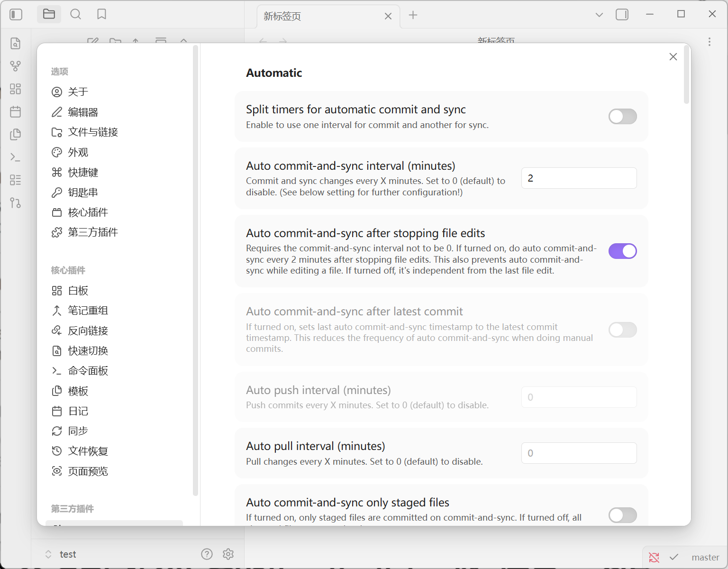Click the Auto pull interval input field
The width and height of the screenshot is (728, 569).
coord(579,453)
